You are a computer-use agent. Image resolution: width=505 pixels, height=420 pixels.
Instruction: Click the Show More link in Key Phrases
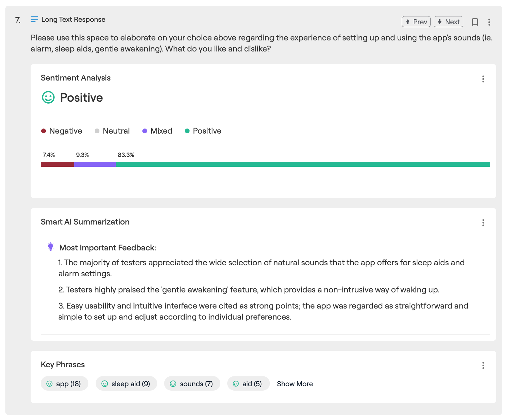coord(294,384)
